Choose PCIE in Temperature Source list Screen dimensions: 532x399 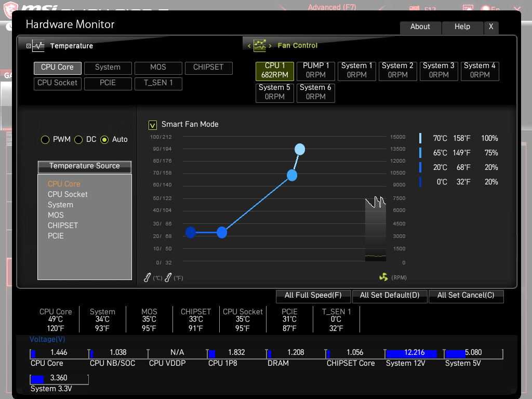56,236
